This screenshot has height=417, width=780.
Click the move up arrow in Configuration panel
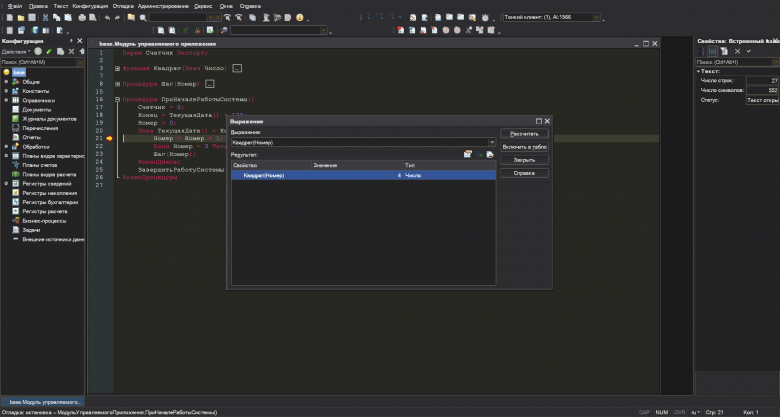tap(81, 51)
